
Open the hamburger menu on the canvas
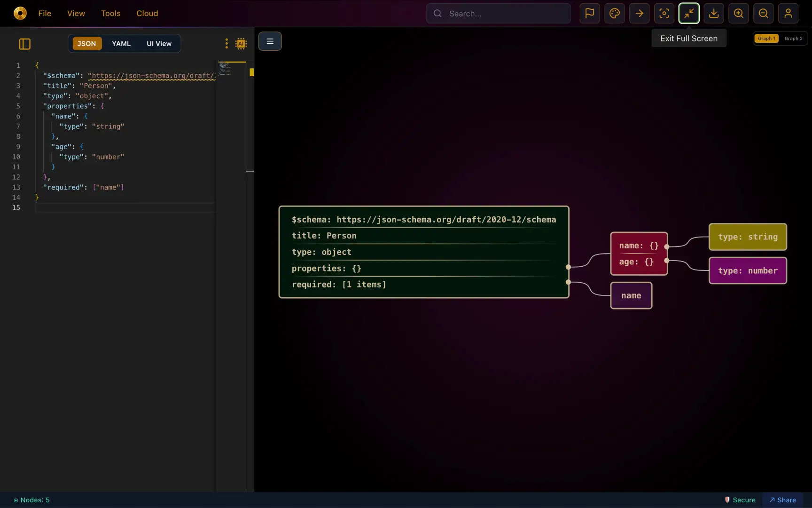tap(270, 41)
